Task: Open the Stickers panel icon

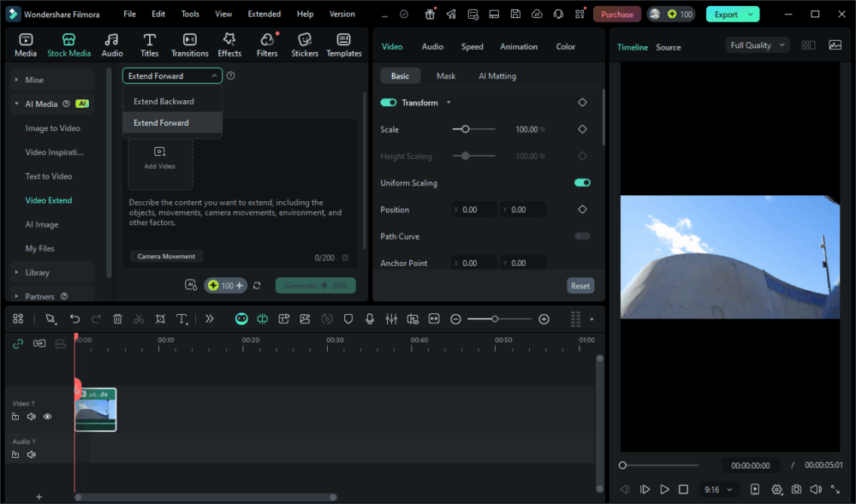Action: pos(304,45)
